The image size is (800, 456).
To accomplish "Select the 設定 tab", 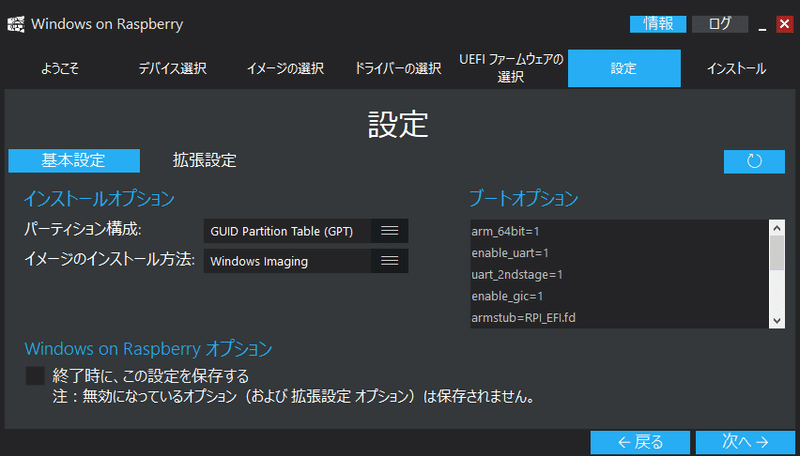I will (x=624, y=68).
